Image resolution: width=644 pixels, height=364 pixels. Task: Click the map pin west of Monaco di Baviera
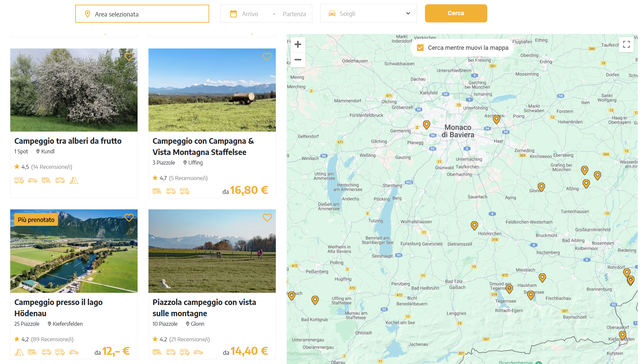pyautogui.click(x=426, y=124)
